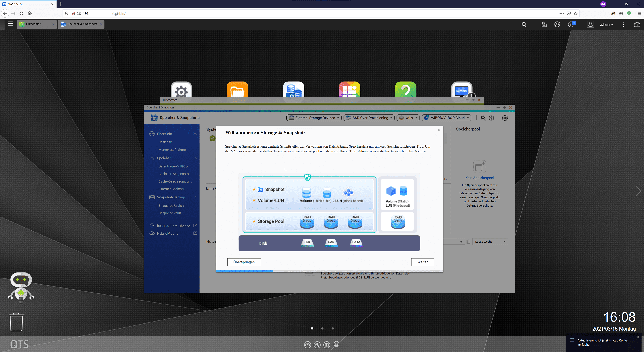
Task: Click the Kein Speicherpool create pool icon
Action: coord(479,166)
